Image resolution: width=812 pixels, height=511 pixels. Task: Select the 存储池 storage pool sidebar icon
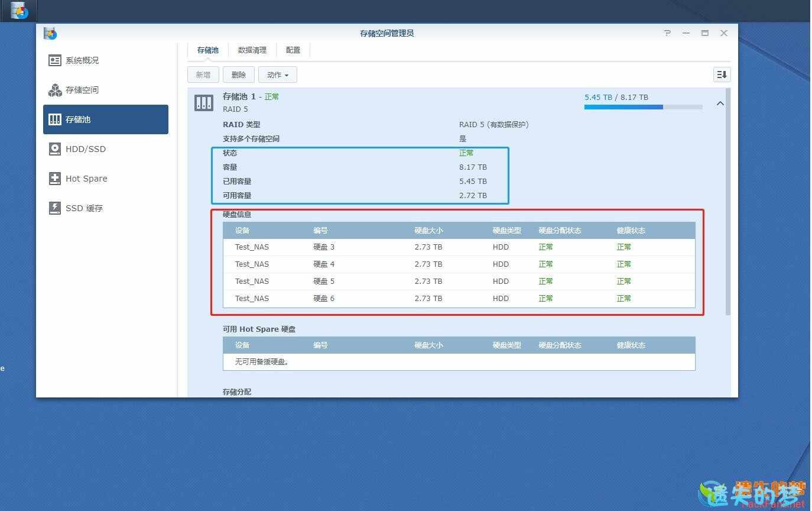click(x=55, y=119)
